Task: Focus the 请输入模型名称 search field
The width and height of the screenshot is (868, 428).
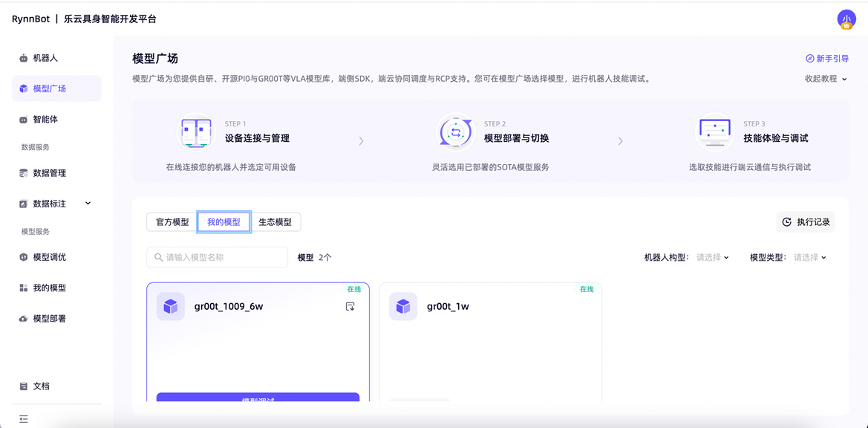Action: click(217, 257)
